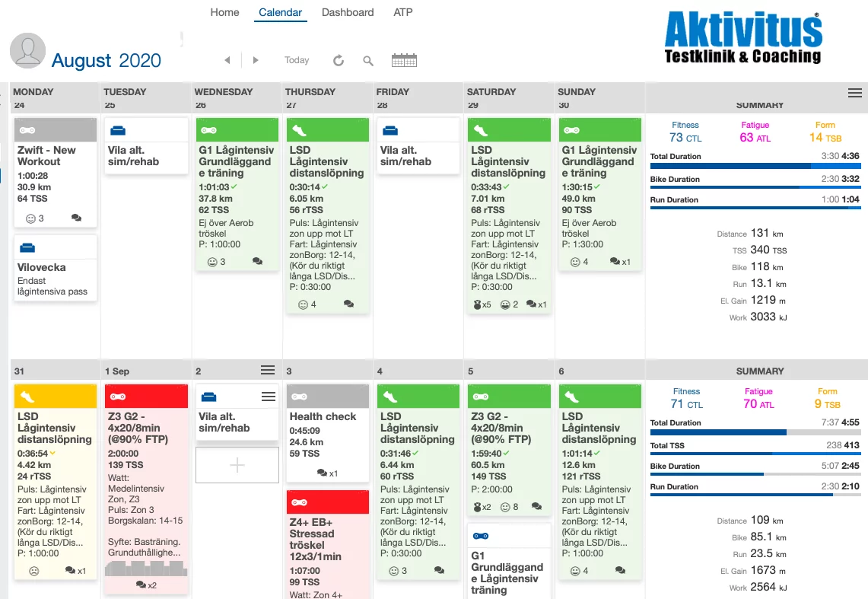The width and height of the screenshot is (868, 599).
Task: Open the ATP tab
Action: point(403,12)
